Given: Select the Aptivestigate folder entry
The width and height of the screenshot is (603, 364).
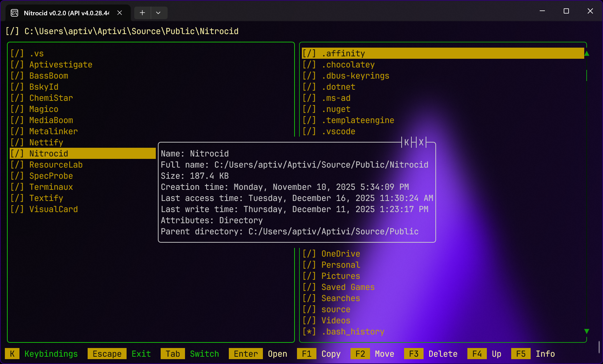Looking at the screenshot, I should 61,65.
